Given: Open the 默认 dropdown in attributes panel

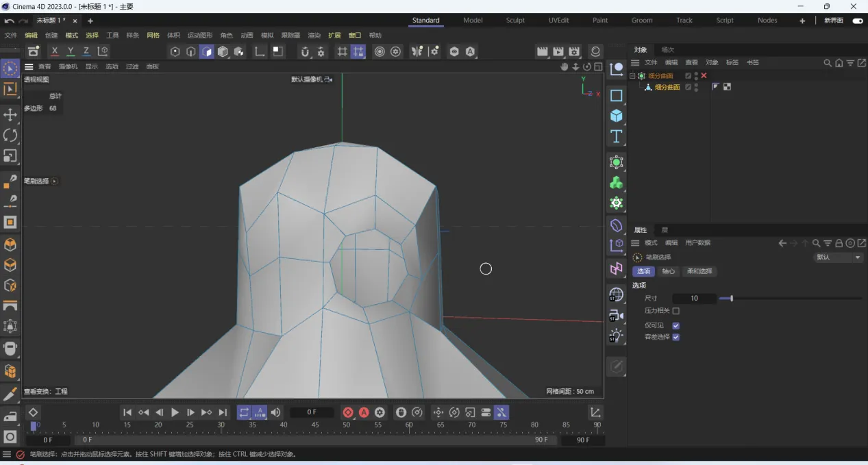Looking at the screenshot, I should point(838,257).
